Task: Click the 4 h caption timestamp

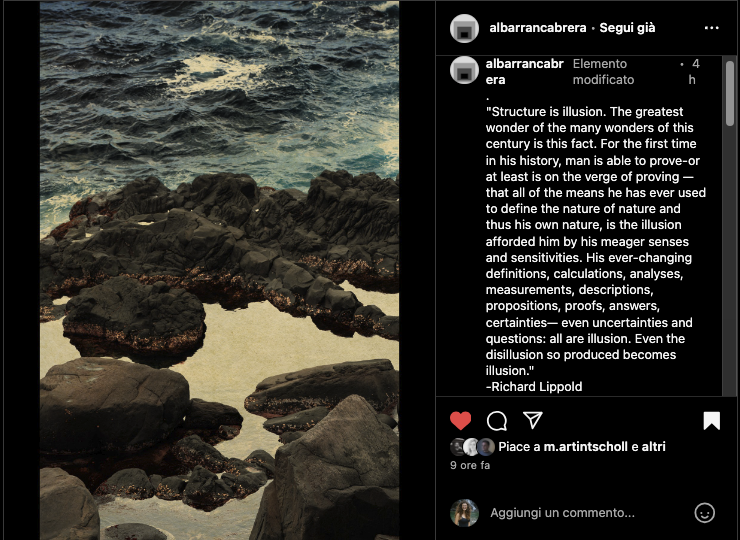Action: click(x=694, y=72)
